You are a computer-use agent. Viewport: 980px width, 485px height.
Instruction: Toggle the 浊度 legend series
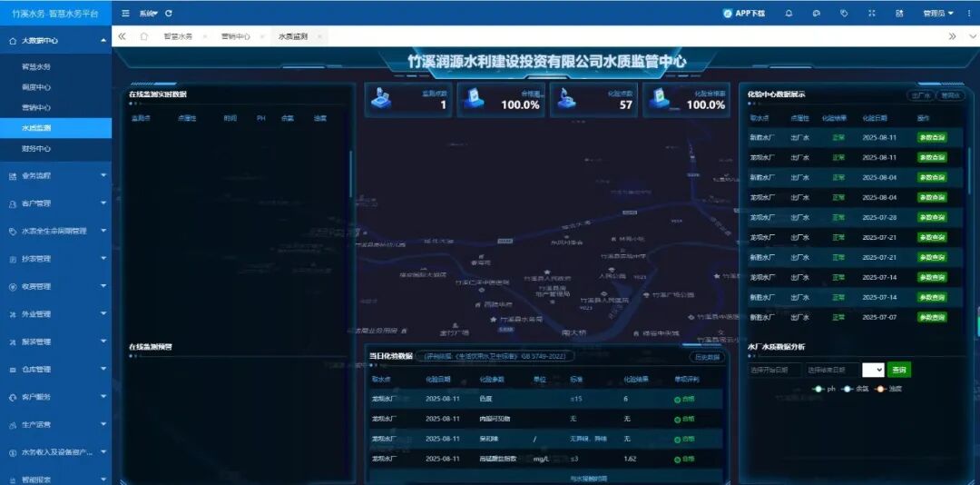pos(888,389)
